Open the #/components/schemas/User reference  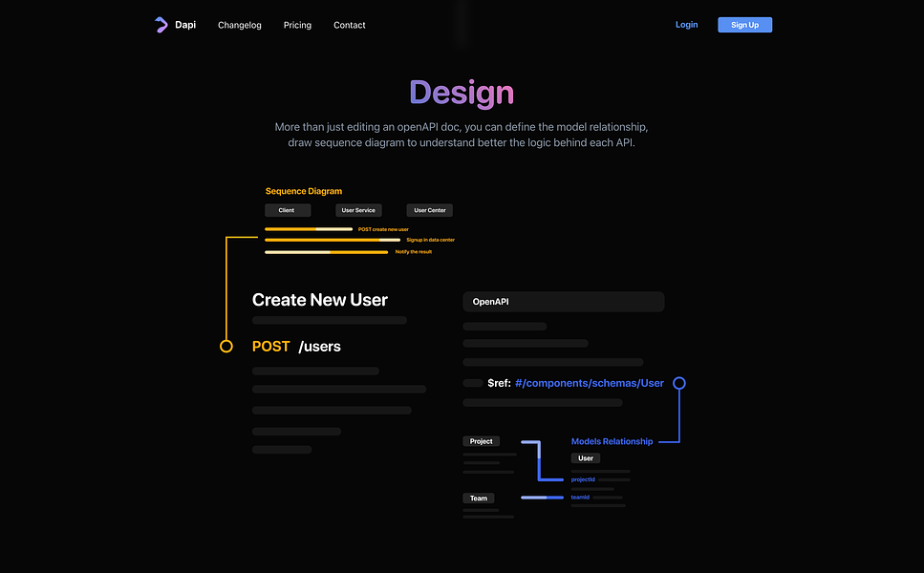coord(590,383)
